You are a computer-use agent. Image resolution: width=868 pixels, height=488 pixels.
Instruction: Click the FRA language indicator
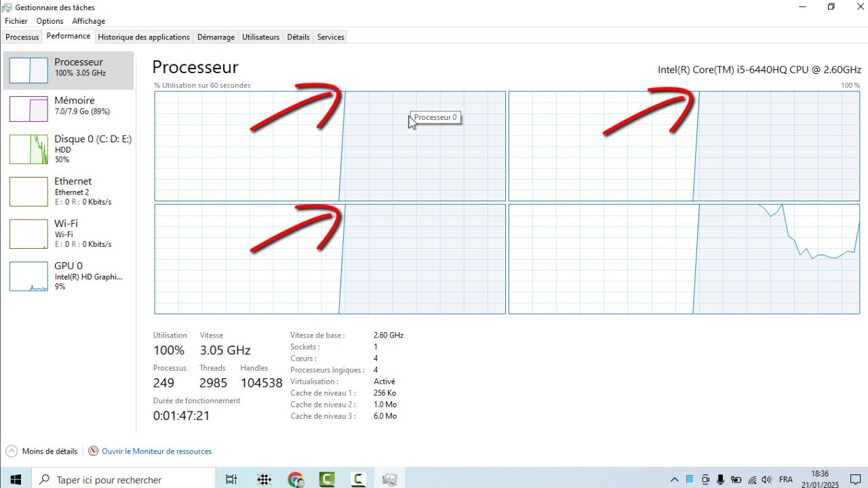coord(786,480)
